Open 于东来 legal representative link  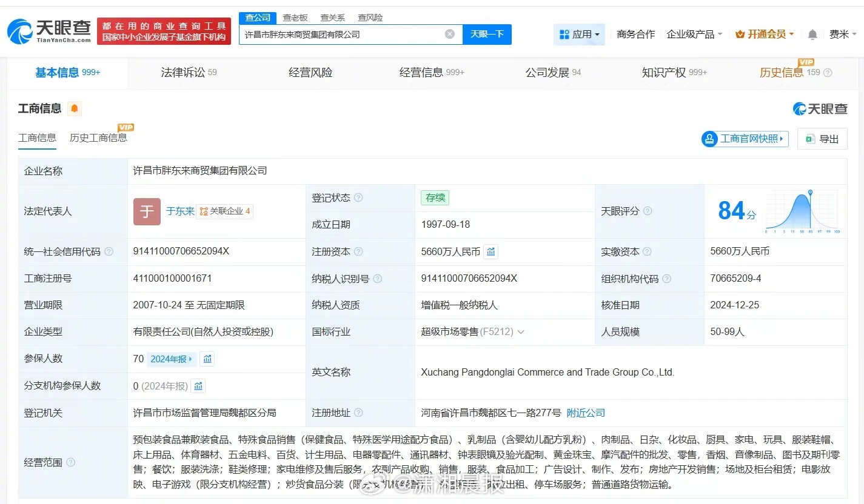(180, 211)
